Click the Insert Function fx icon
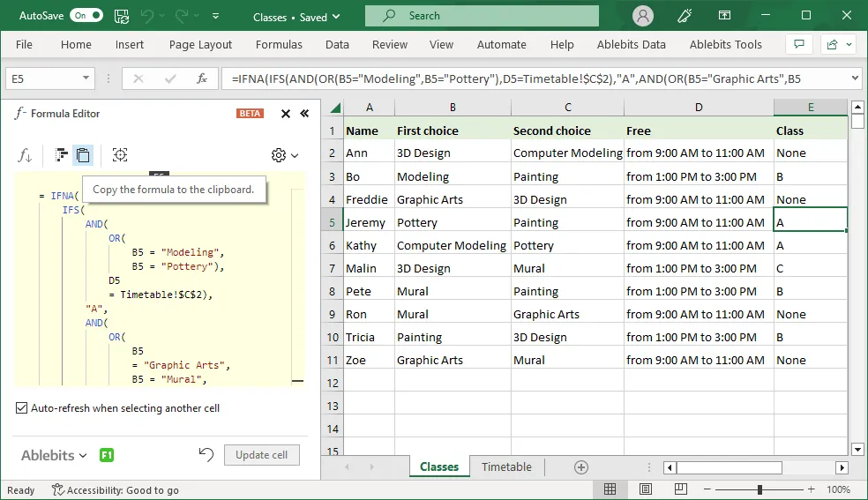 click(x=202, y=78)
